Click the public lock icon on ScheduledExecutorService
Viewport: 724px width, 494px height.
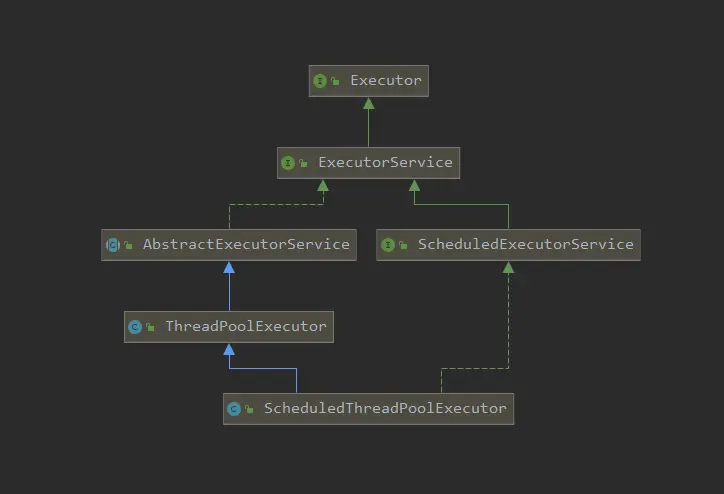coord(403,245)
